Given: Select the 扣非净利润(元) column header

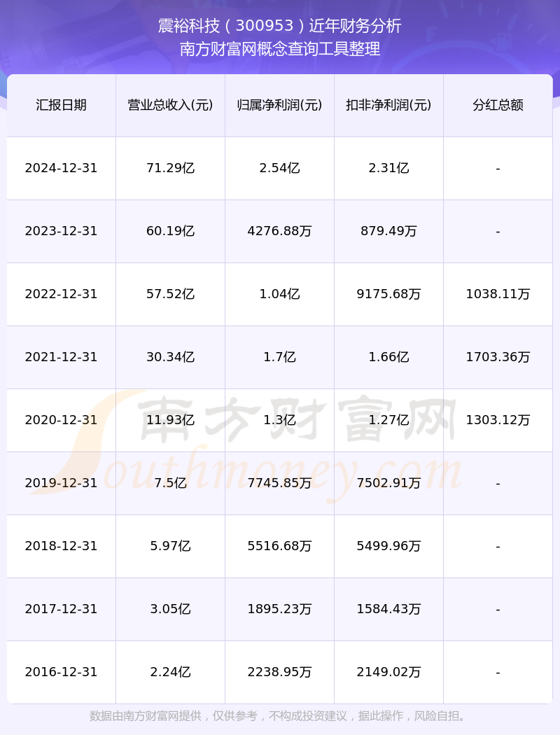Looking at the screenshot, I should 389,105.
